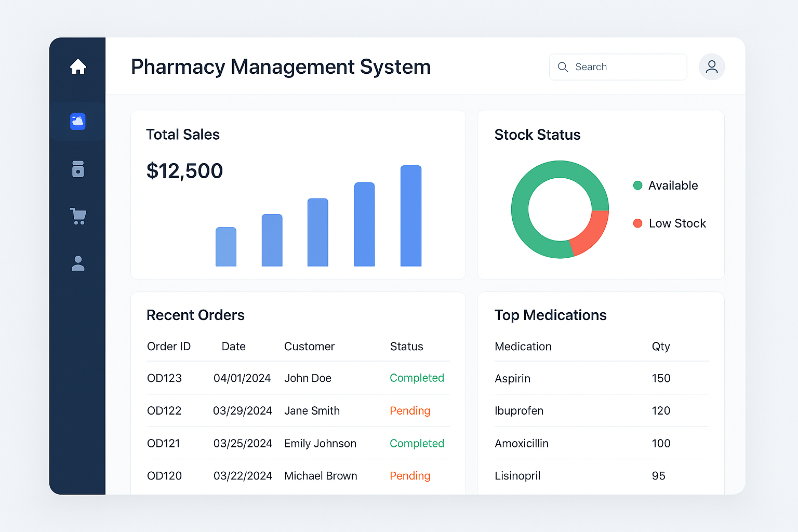Open the highlighted blue cloud sidebar icon
Screen dimensions: 798x532
pos(78,122)
